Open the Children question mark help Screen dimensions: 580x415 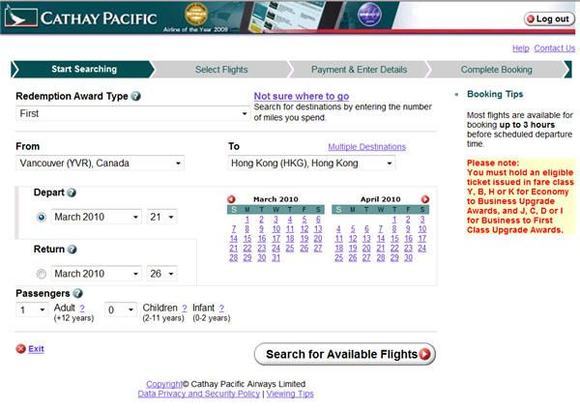tap(184, 308)
